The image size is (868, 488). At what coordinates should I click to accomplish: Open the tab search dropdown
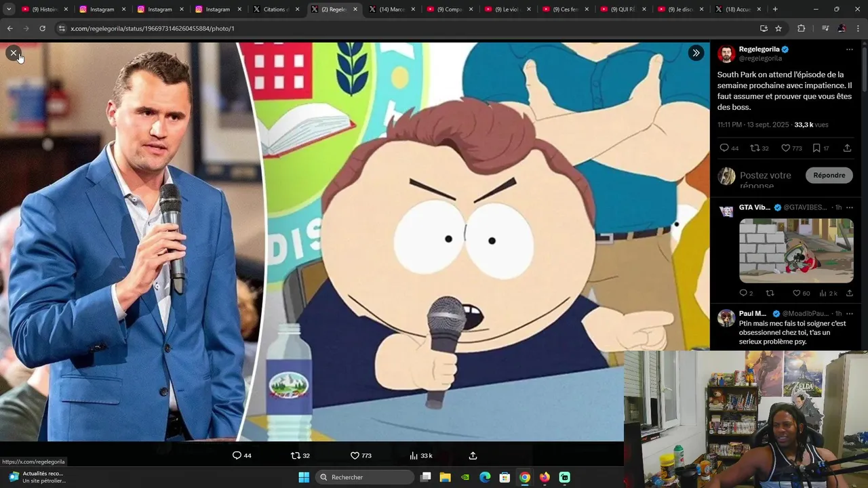click(9, 9)
